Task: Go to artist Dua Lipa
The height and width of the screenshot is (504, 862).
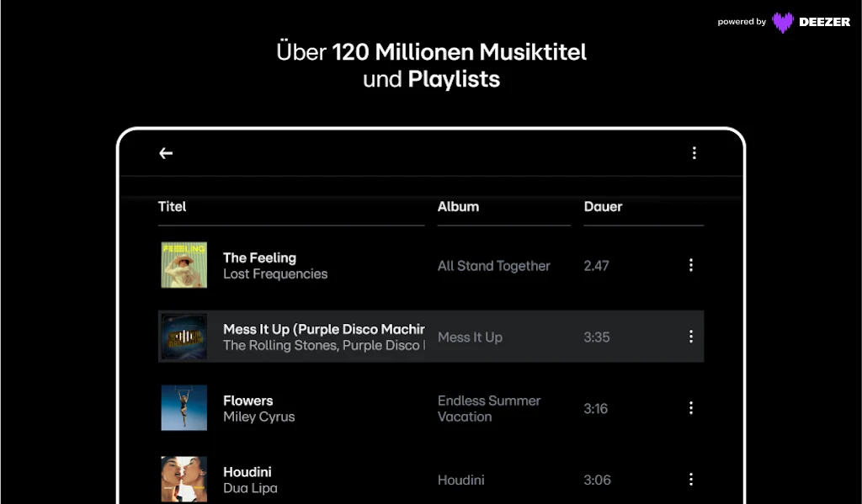Action: click(250, 489)
